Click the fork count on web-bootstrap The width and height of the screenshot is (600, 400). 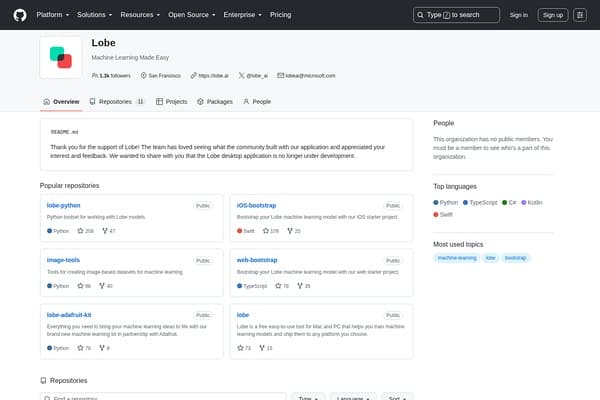[304, 286]
